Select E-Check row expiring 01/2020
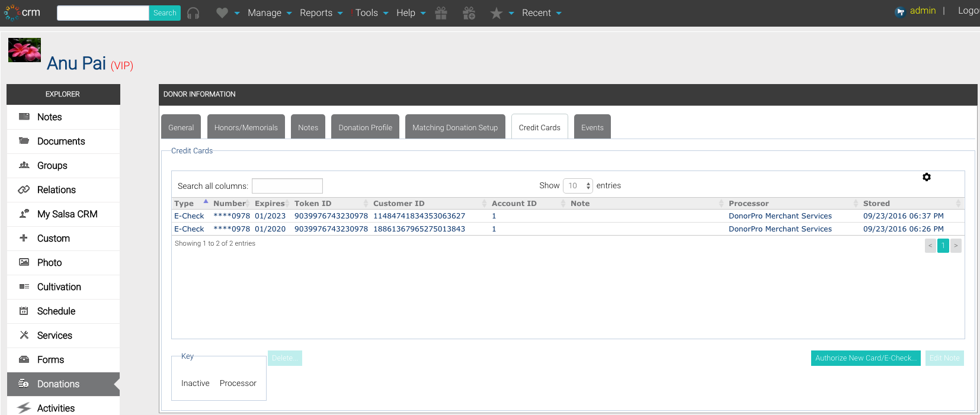This screenshot has width=980, height=415. coord(568,229)
